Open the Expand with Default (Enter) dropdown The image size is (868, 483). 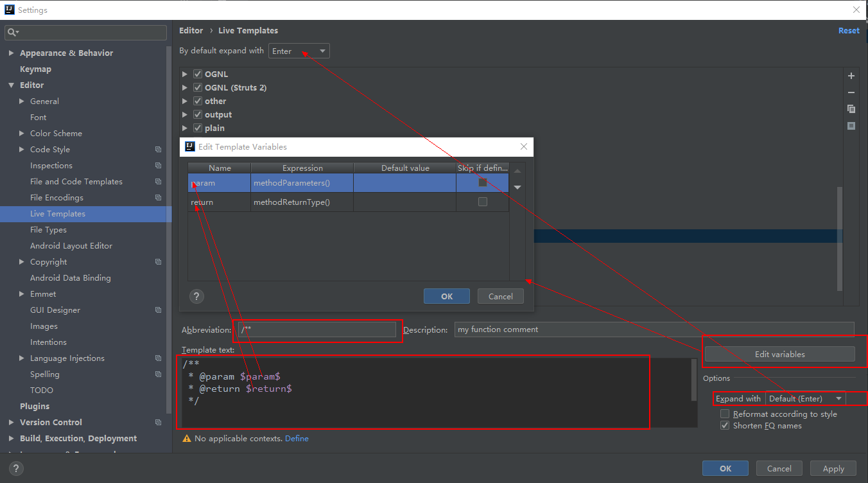[x=805, y=399]
